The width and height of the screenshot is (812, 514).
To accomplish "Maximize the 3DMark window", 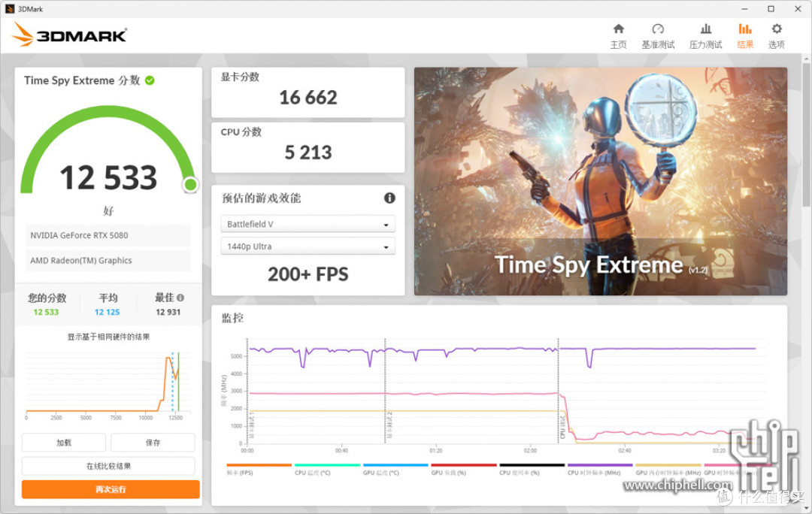I will [x=771, y=9].
